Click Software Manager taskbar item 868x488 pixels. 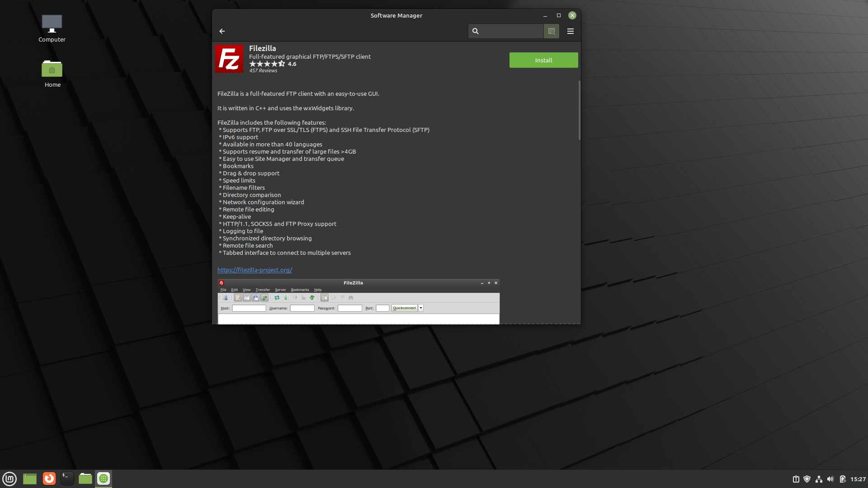pos(104,479)
